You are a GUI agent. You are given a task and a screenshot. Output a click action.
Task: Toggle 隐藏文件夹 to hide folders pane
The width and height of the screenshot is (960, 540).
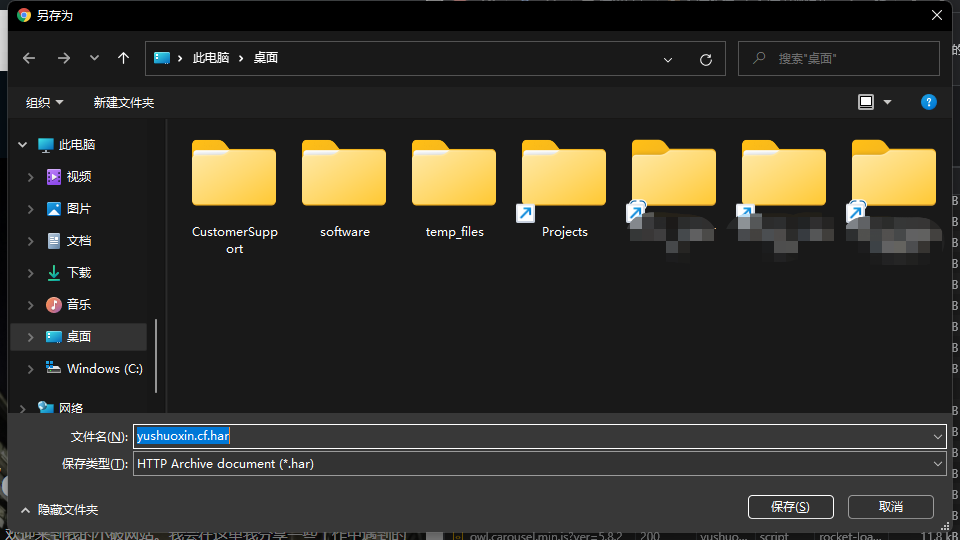pyautogui.click(x=58, y=509)
